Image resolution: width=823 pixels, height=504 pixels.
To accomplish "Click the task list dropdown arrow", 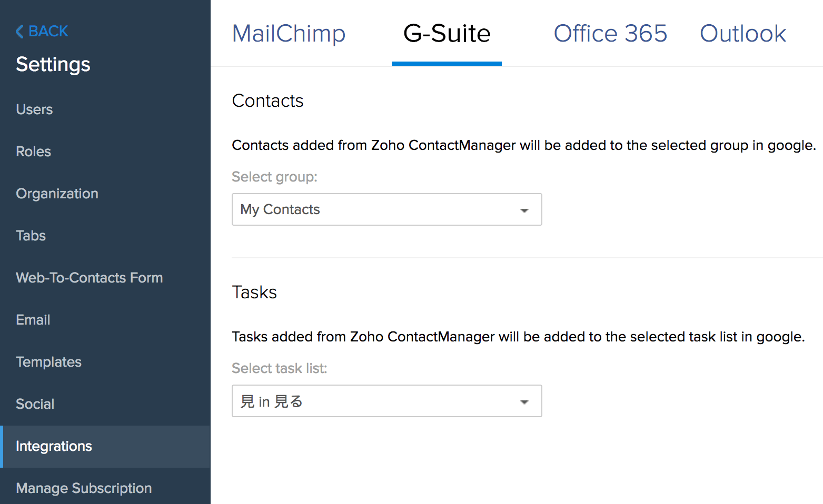I will (524, 402).
